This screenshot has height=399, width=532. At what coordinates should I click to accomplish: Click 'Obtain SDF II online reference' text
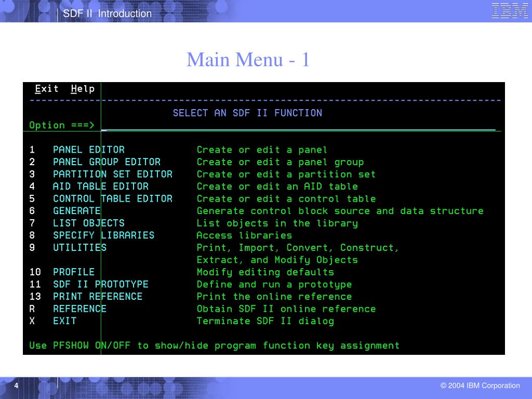point(286,309)
